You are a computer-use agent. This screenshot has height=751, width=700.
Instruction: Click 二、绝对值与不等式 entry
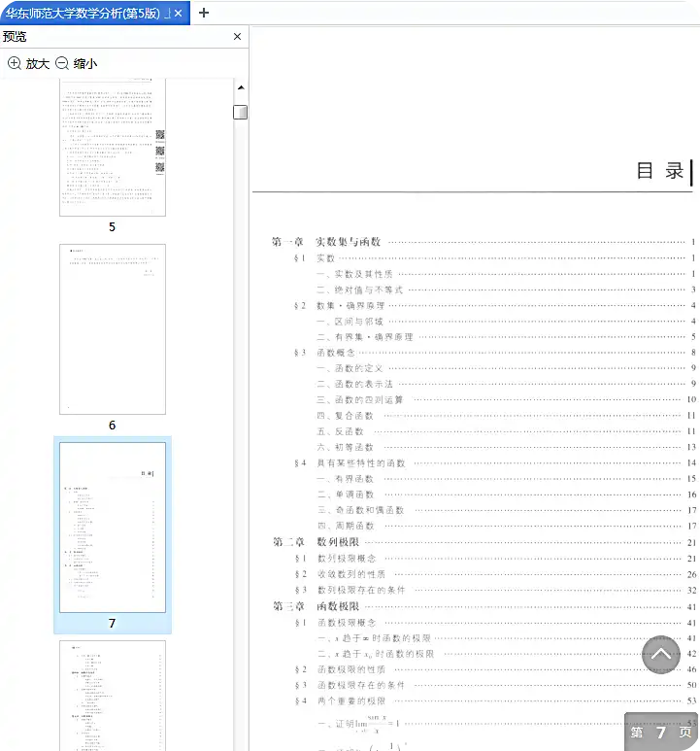[x=506, y=290]
